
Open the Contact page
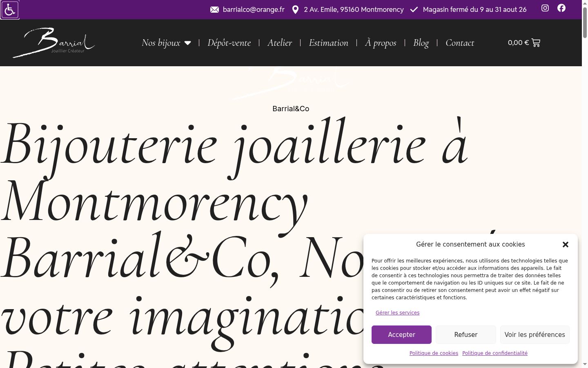pyautogui.click(x=460, y=43)
